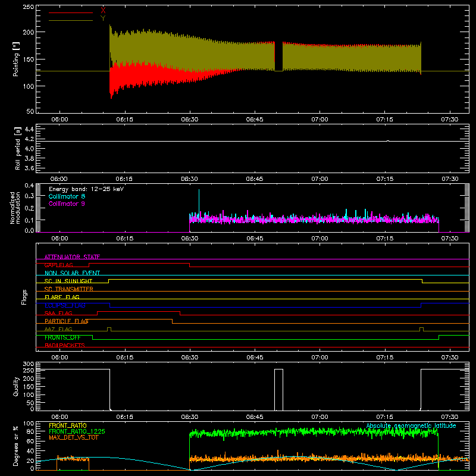Click the 50 value on Pointing axis
The height and width of the screenshot is (476, 476).
click(30, 111)
